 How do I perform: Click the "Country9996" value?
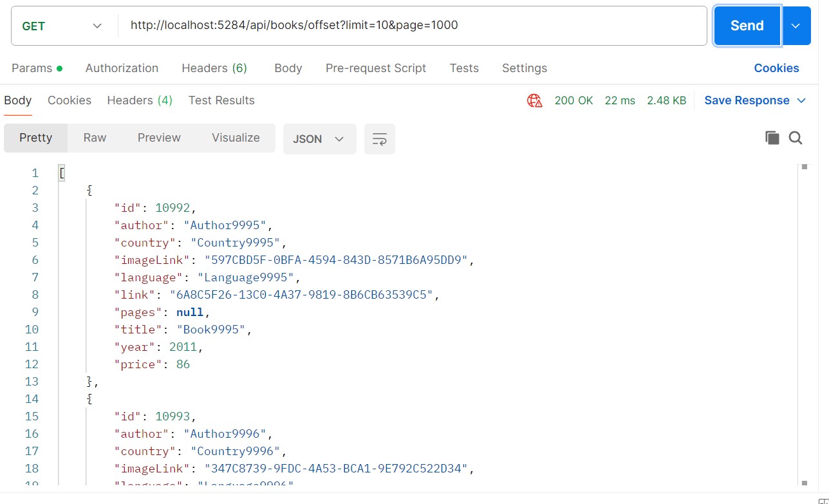point(236,451)
